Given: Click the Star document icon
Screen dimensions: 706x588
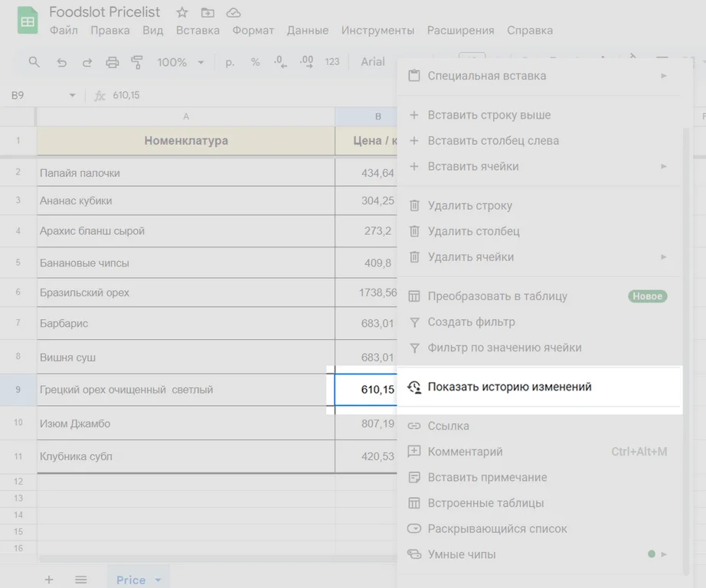Looking at the screenshot, I should 182,12.
